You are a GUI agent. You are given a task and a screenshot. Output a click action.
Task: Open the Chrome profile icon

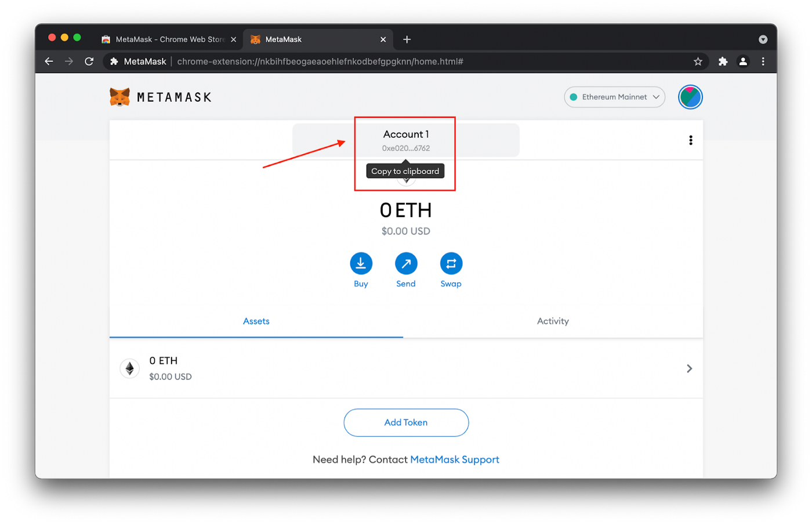coord(743,61)
